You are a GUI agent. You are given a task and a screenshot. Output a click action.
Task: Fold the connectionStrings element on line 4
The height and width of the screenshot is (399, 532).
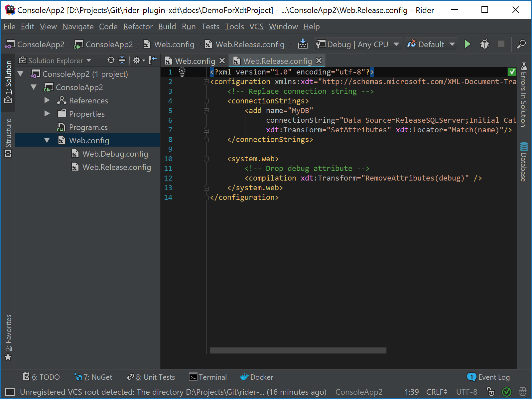pyautogui.click(x=206, y=101)
